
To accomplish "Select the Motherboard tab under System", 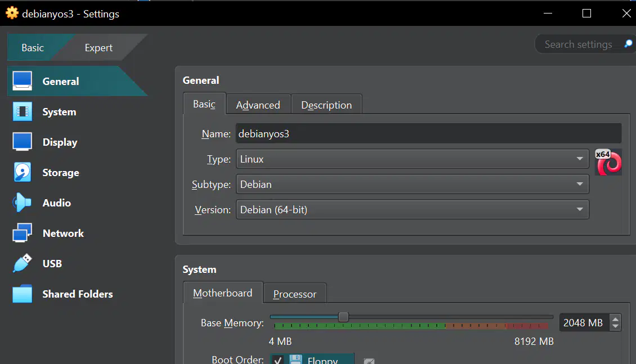I will (x=223, y=293).
